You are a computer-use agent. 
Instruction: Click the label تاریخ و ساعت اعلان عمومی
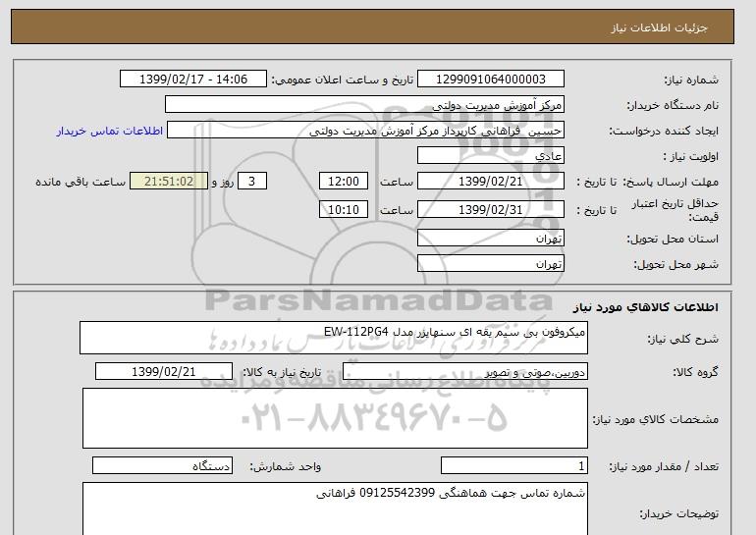[343, 80]
